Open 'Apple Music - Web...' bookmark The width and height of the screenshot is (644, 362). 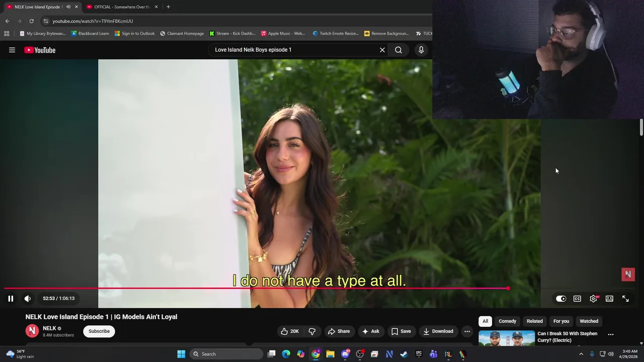click(x=283, y=34)
